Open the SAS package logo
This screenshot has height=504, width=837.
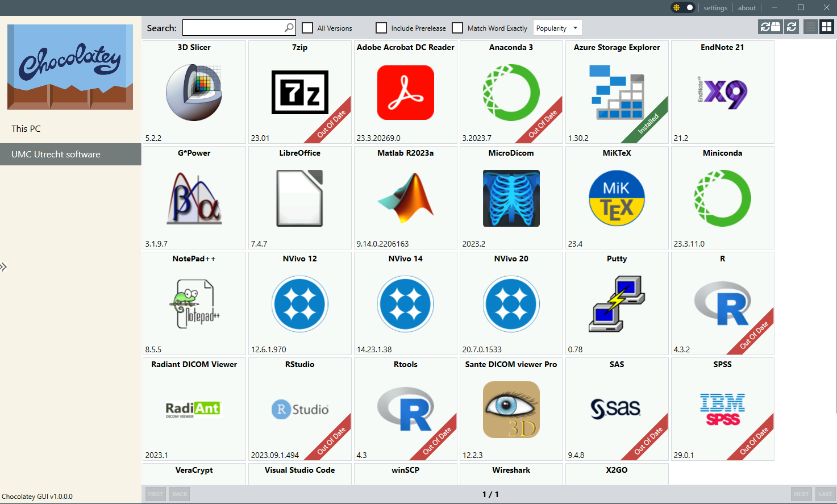[x=617, y=409]
